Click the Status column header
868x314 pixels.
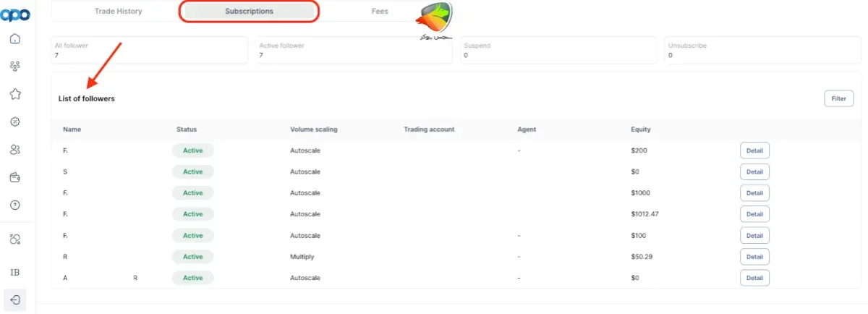[187, 130]
